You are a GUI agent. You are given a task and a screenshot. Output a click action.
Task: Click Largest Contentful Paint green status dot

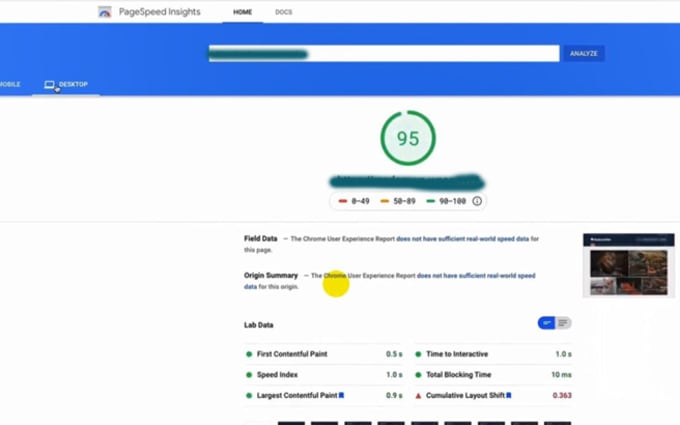pyautogui.click(x=249, y=396)
